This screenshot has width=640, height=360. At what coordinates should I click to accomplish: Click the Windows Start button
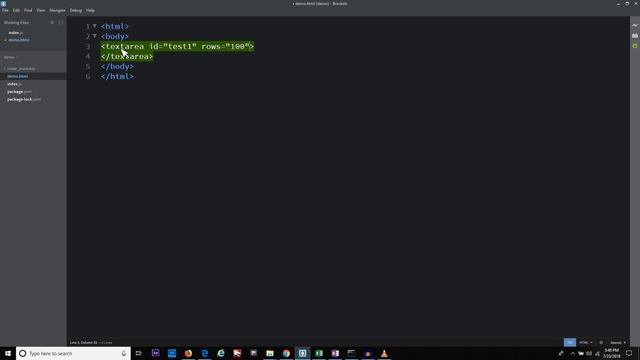(x=8, y=353)
